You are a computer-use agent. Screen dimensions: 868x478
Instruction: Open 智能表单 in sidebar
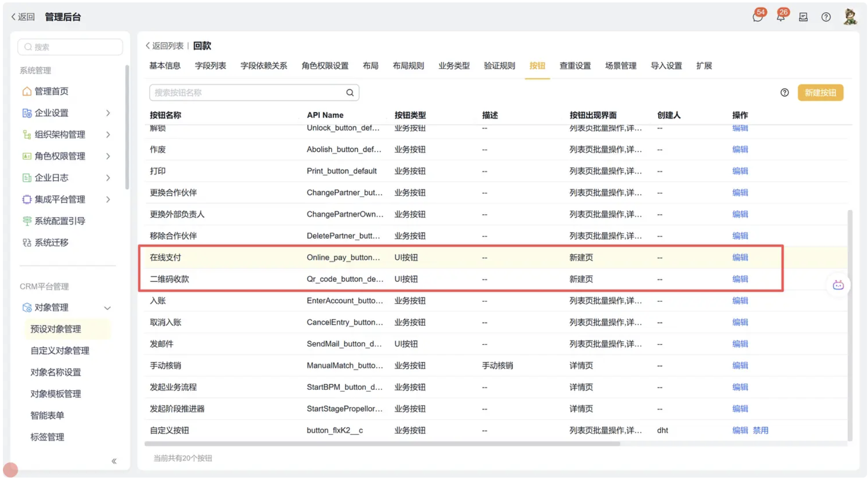47,415
